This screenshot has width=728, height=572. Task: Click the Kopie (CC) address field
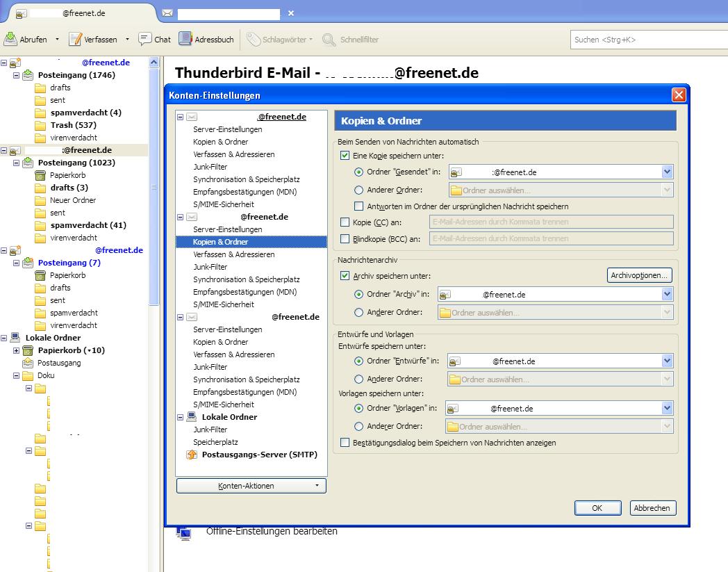(551, 222)
